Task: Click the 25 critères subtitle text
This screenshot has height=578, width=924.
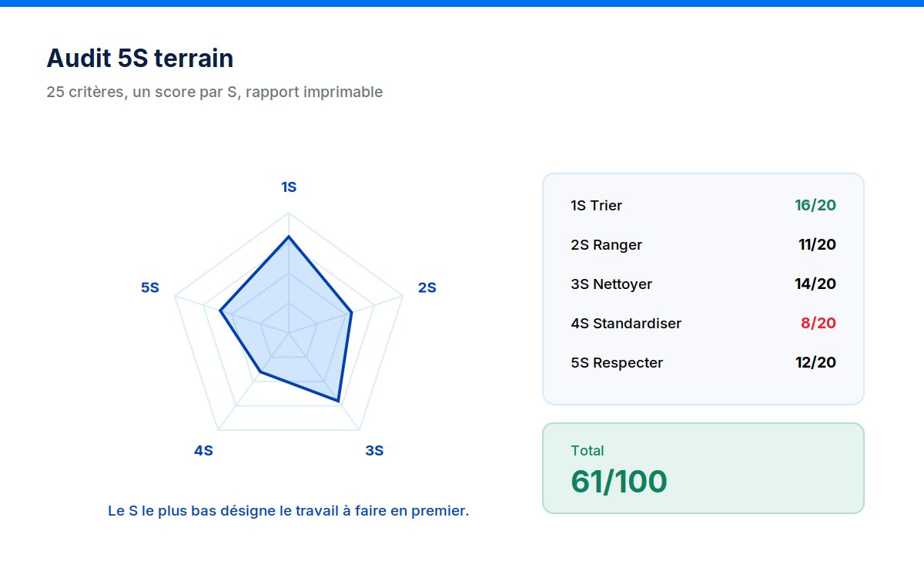Action: [x=215, y=92]
